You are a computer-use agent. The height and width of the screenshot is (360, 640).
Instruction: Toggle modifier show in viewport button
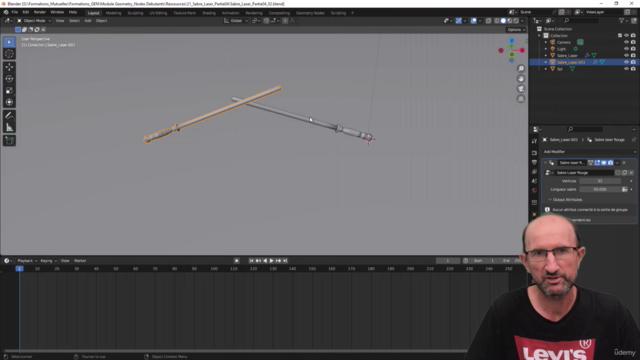pyautogui.click(x=604, y=163)
